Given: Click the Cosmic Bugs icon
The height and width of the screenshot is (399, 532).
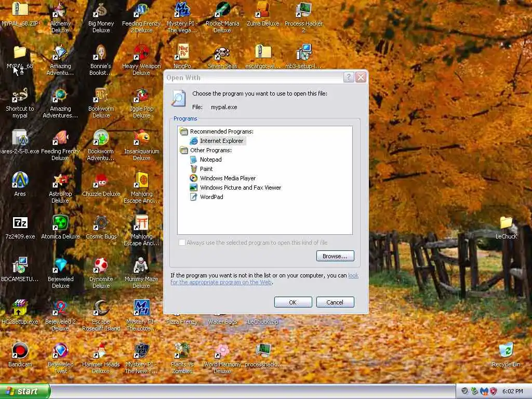Looking at the screenshot, I should point(101,228).
